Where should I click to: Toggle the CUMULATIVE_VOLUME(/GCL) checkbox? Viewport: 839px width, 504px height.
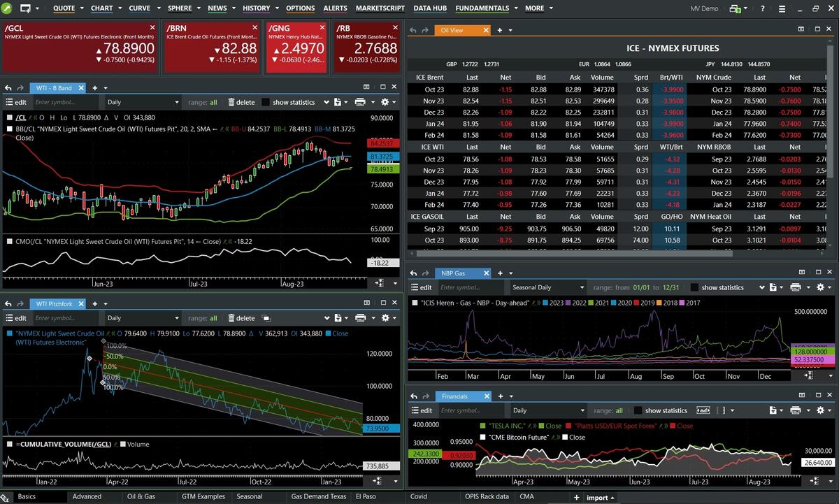[8, 444]
